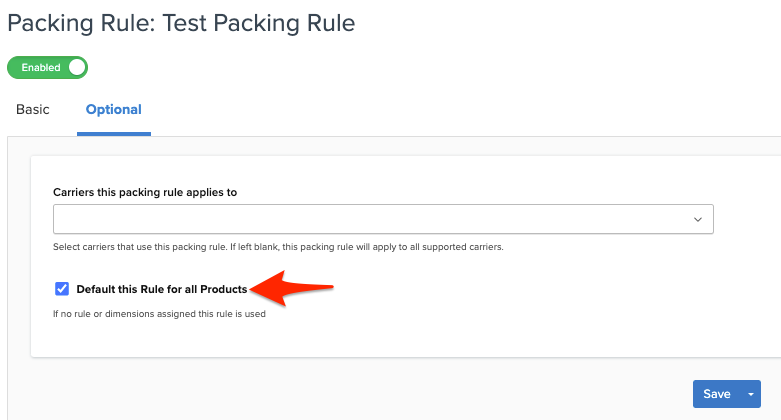Open the Carriers dropdown field

tap(383, 219)
